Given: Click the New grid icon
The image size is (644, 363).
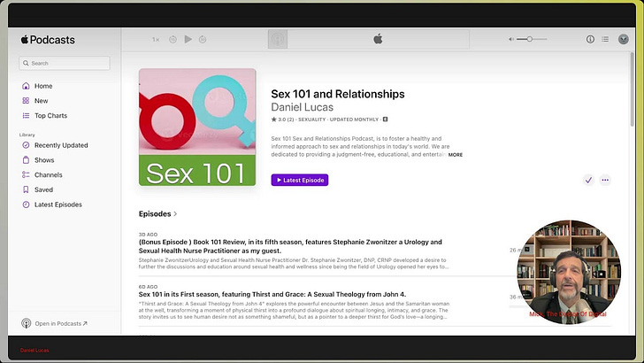Looking at the screenshot, I should click(26, 101).
